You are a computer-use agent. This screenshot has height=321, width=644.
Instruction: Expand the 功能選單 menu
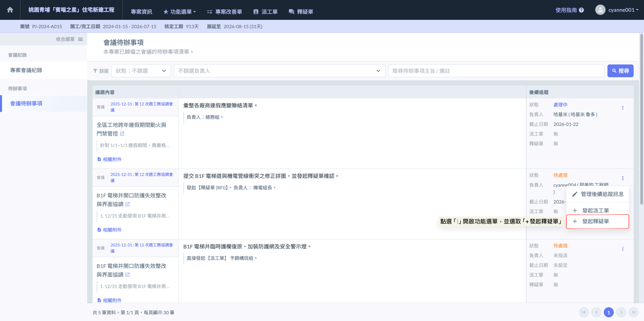click(x=179, y=12)
